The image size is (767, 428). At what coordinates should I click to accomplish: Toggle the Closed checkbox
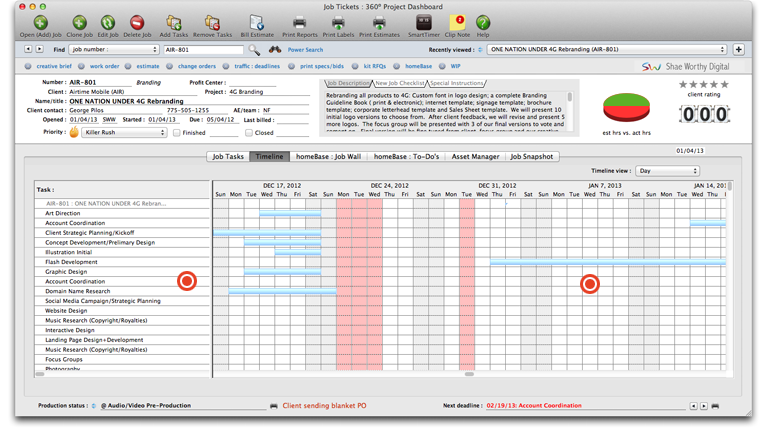click(249, 132)
